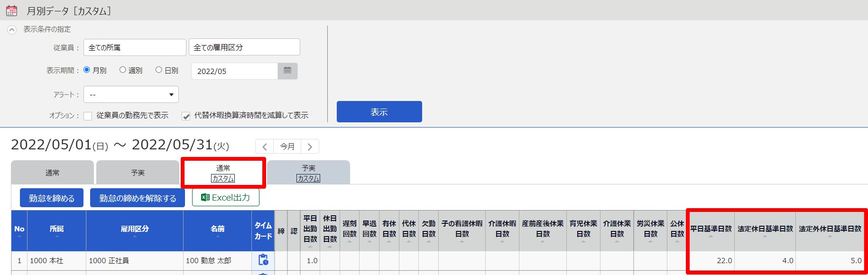Sort by 産前産後休業日数 column

coord(543,230)
